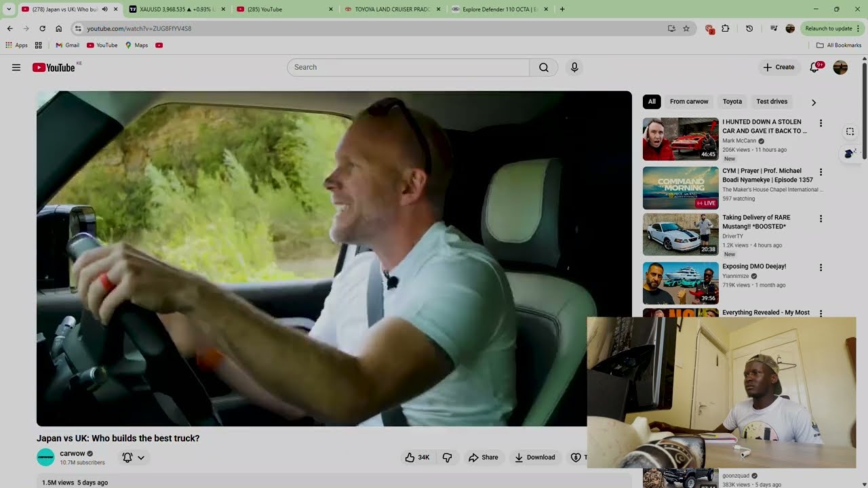Image resolution: width=868 pixels, height=488 pixels.
Task: Bookmark this page with the star icon
Action: click(686, 28)
